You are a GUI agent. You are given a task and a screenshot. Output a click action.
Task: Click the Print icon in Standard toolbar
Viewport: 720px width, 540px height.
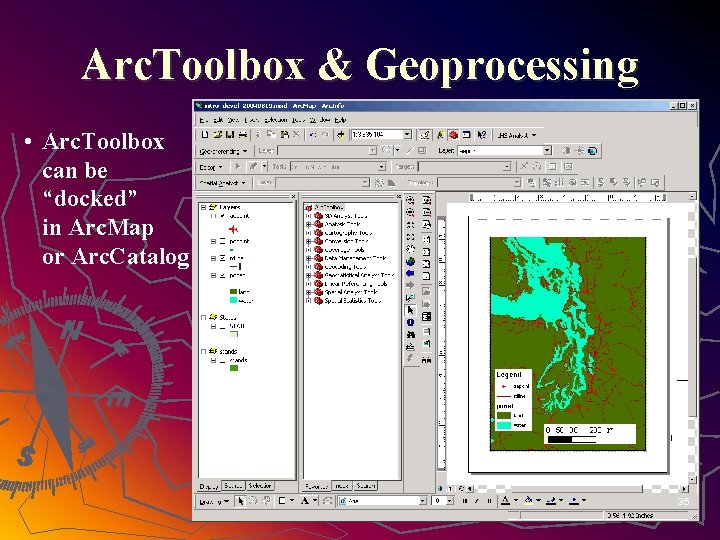tap(242, 135)
